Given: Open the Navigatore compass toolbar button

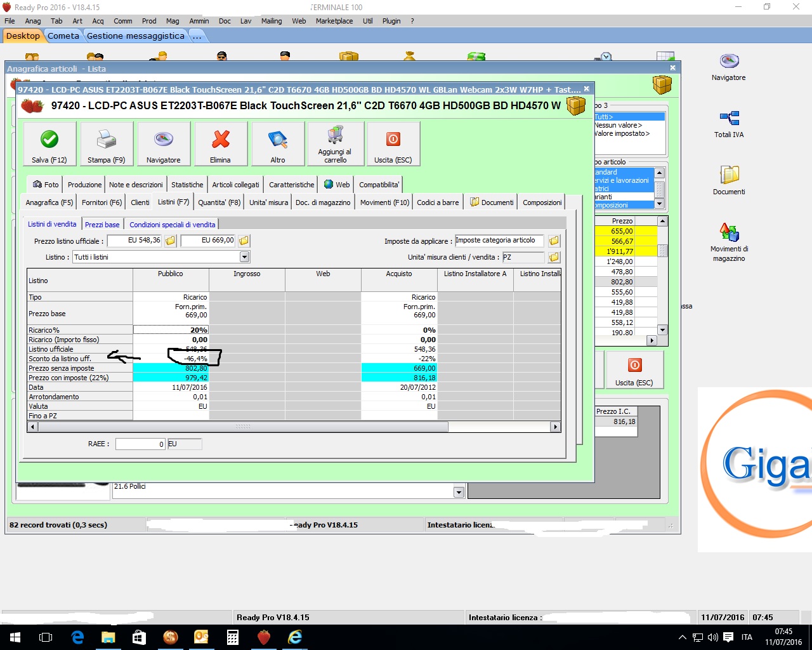Looking at the screenshot, I should pyautogui.click(x=164, y=140).
